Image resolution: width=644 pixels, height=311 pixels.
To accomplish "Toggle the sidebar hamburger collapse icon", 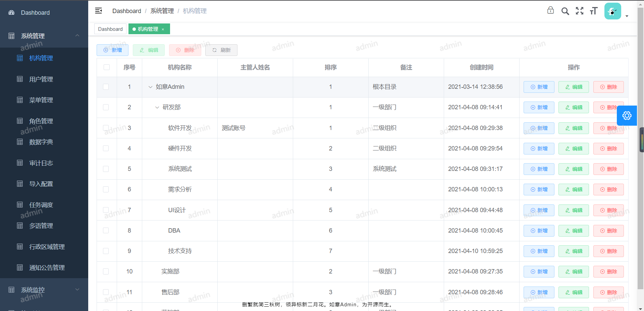I will click(98, 11).
